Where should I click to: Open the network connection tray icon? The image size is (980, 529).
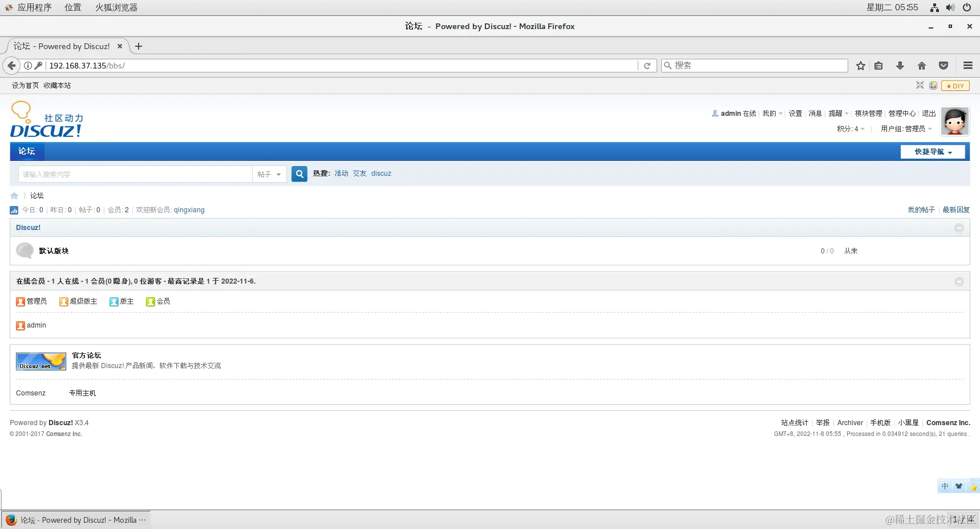934,7
